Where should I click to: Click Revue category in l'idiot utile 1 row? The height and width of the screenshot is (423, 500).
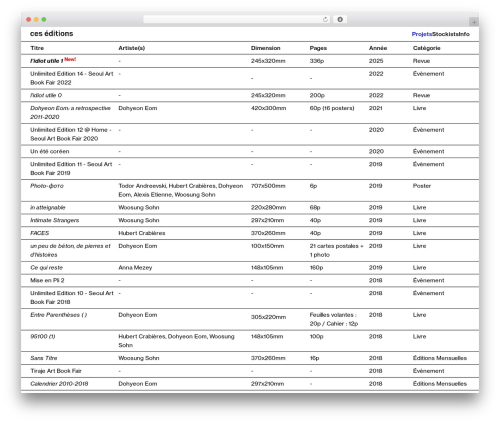coord(421,61)
